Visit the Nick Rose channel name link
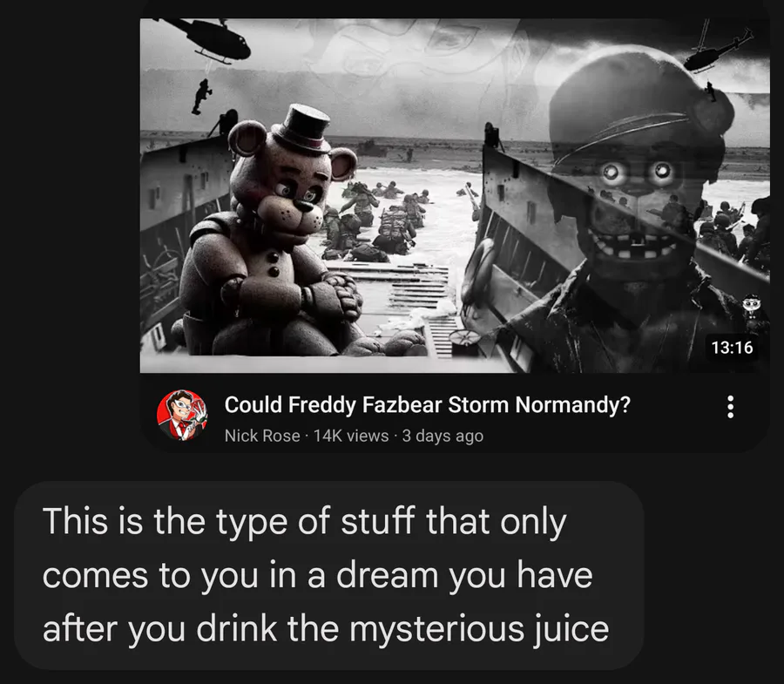This screenshot has height=684, width=784. pyautogui.click(x=262, y=436)
